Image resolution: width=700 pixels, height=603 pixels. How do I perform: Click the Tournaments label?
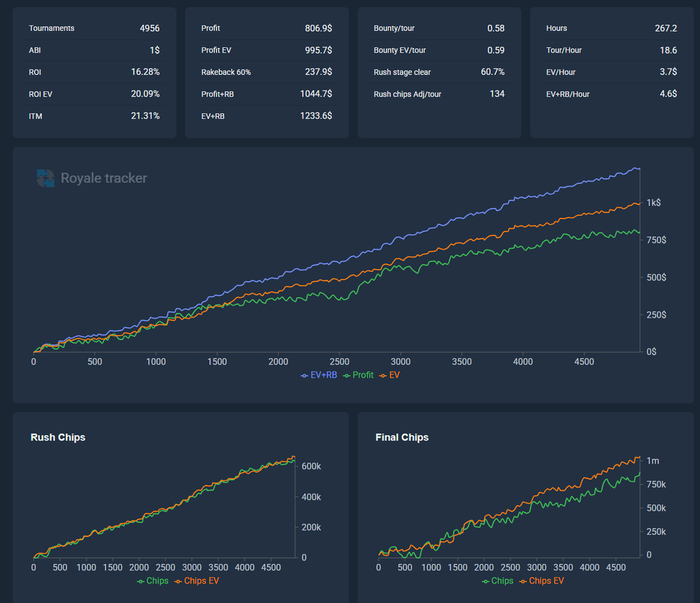52,28
